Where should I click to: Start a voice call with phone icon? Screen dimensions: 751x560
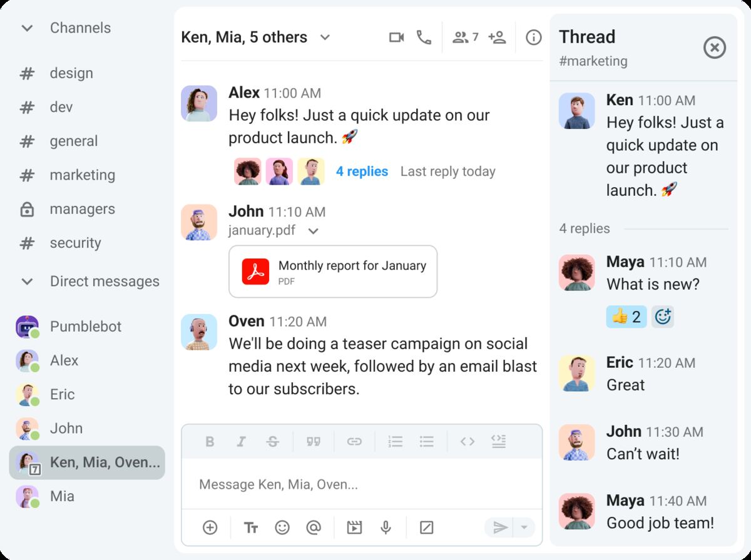(x=424, y=38)
